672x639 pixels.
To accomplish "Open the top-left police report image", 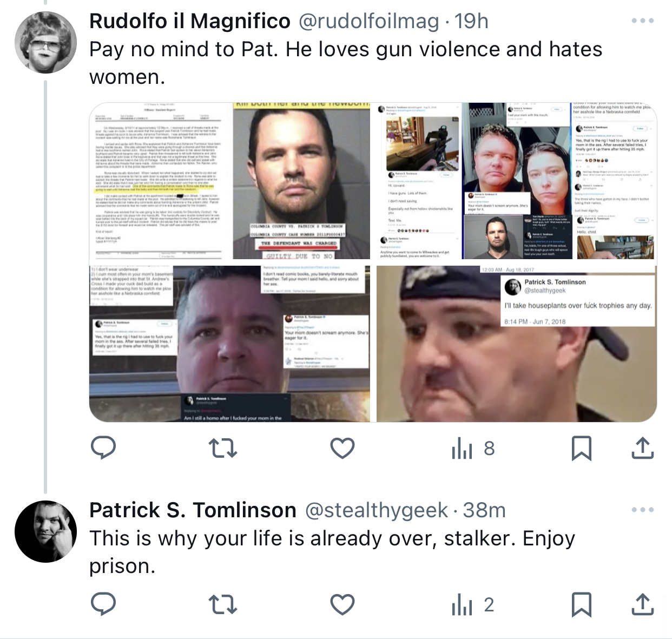I will 160,181.
